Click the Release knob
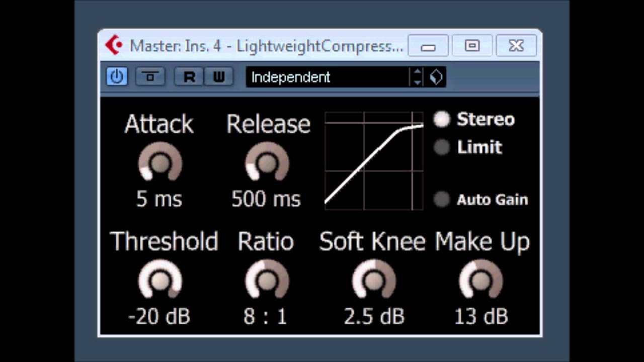 click(x=267, y=162)
